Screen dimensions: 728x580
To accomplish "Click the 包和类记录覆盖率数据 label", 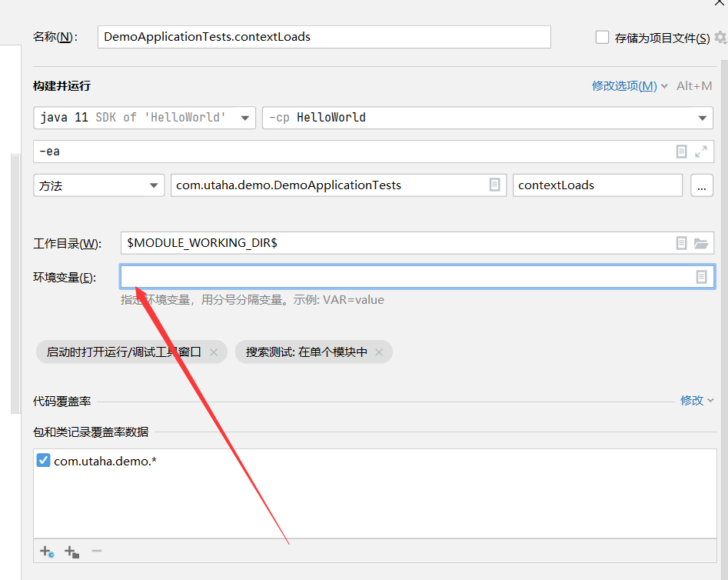I will point(91,432).
